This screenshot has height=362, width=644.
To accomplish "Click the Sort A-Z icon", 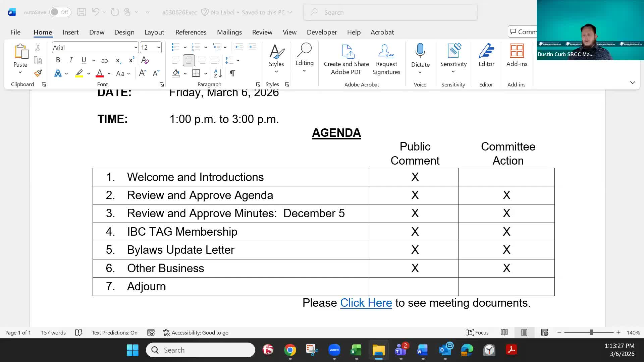I will [x=218, y=73].
